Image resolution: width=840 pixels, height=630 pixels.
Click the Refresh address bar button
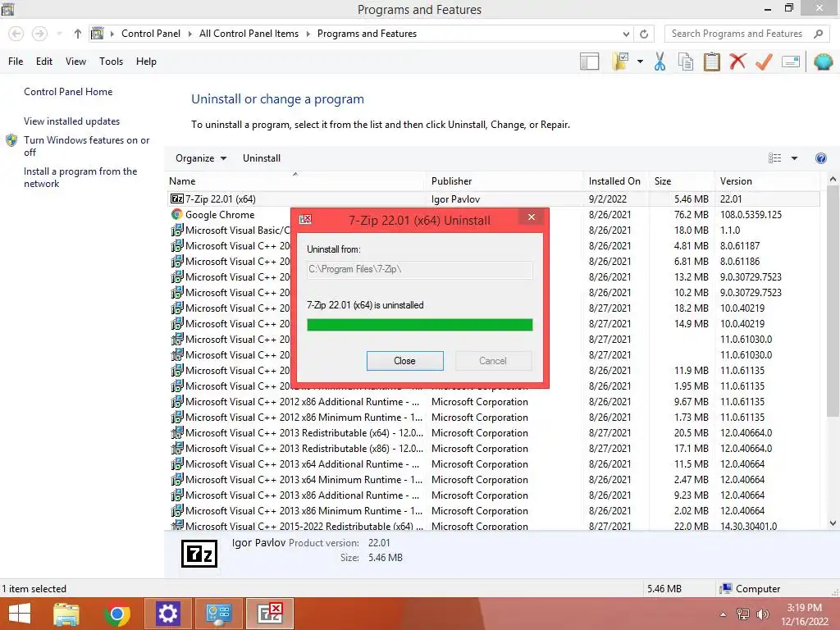(x=644, y=34)
